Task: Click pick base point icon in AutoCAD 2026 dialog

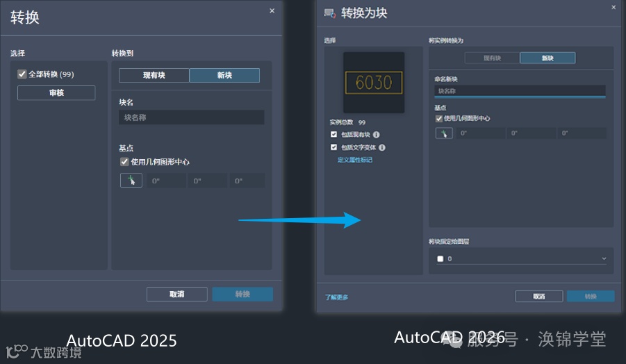Action: [x=443, y=133]
